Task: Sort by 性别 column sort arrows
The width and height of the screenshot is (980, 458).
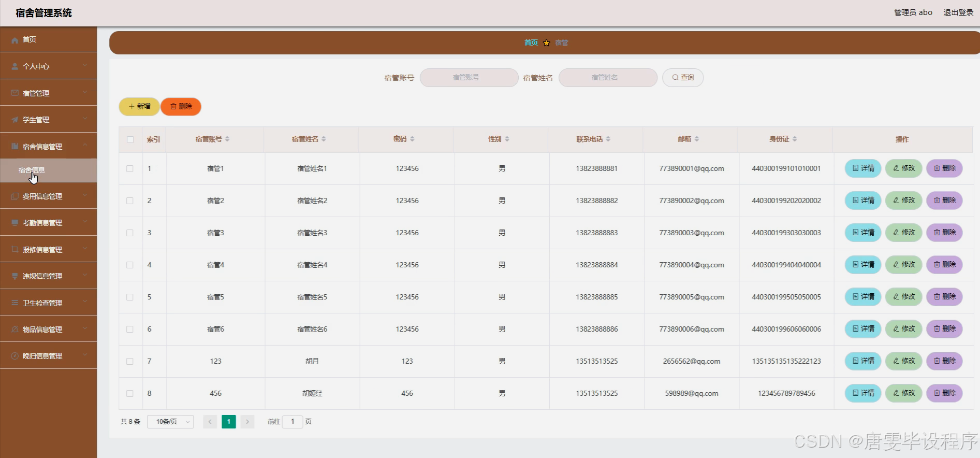Action: coord(507,139)
